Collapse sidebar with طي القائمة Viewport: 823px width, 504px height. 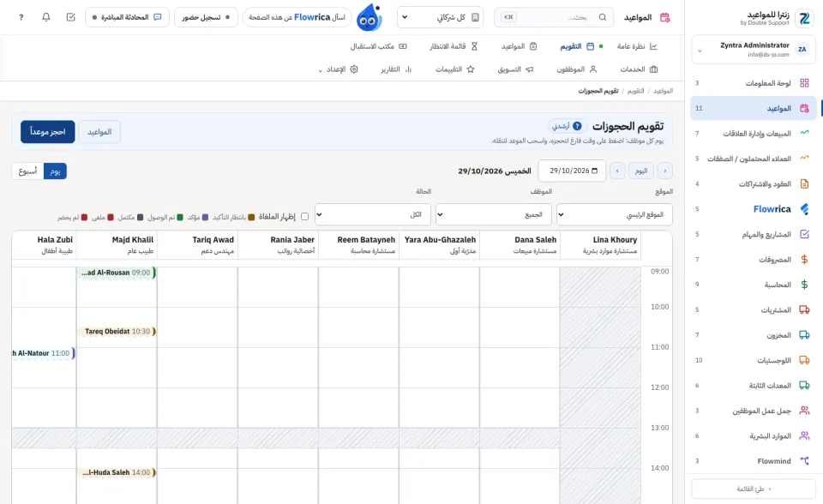tap(754, 489)
